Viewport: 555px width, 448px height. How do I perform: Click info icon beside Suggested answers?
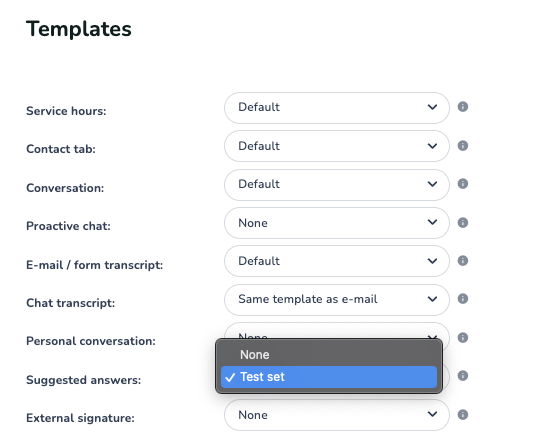pyautogui.click(x=463, y=375)
